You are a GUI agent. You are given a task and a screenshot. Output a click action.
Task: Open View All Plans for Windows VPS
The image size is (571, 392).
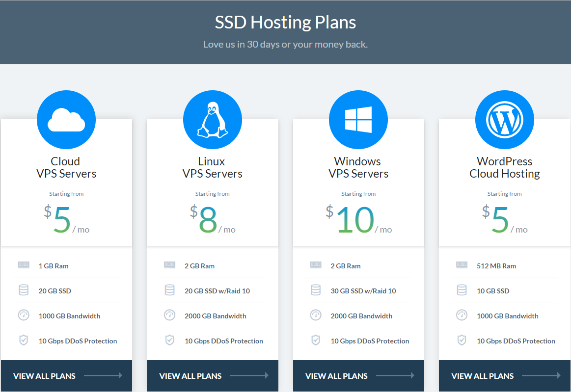click(x=358, y=376)
